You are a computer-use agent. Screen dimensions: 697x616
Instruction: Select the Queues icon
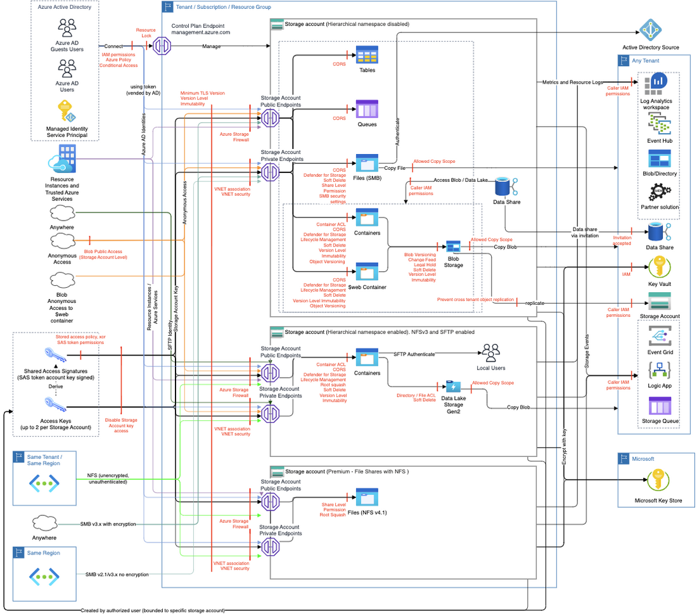click(x=367, y=110)
